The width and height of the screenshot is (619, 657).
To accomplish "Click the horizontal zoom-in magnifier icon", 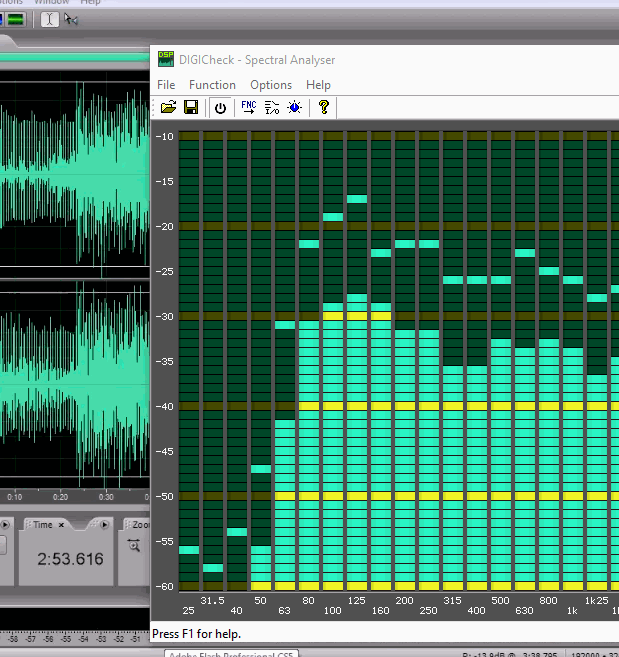I will tap(134, 545).
